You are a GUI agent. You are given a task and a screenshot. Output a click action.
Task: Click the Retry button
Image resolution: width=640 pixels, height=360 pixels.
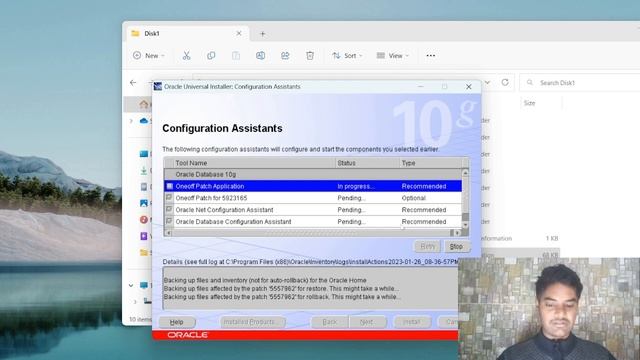coord(427,247)
